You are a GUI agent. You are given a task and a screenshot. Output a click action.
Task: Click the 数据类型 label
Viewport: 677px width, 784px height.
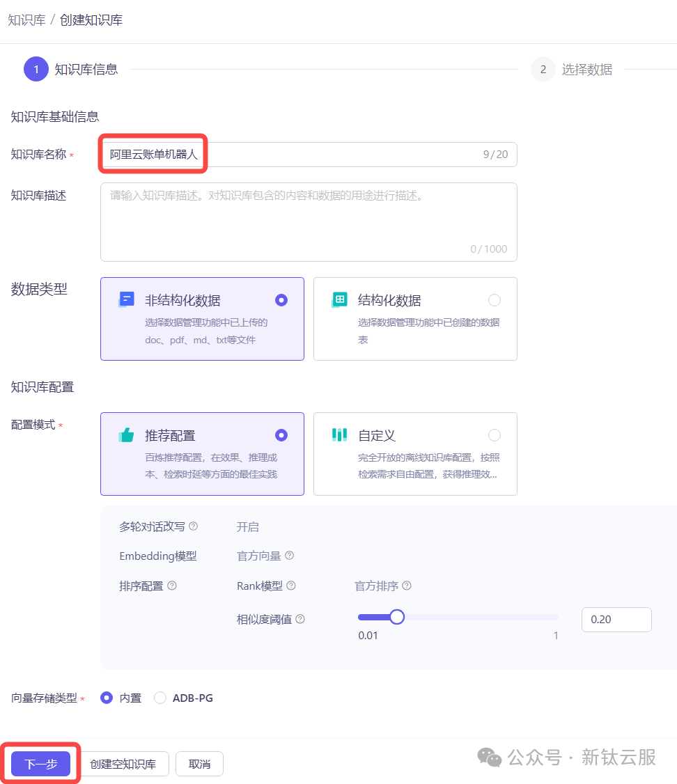(39, 289)
